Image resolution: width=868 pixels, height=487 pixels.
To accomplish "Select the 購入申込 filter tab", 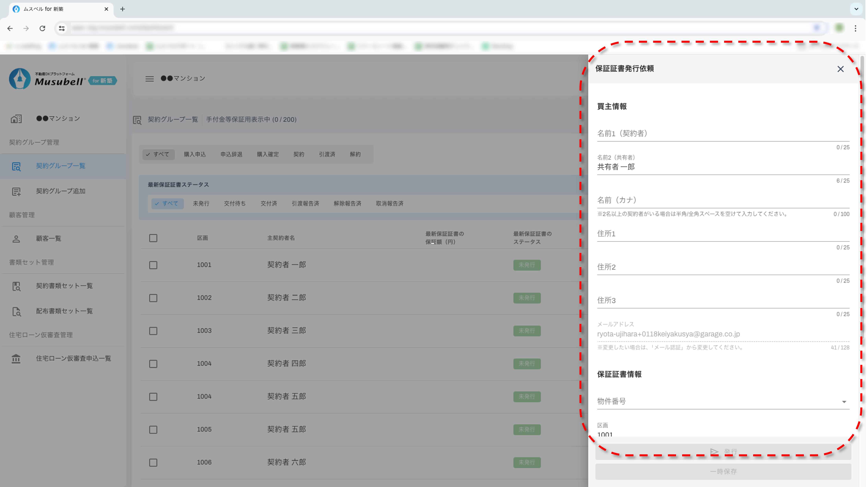I will pyautogui.click(x=194, y=154).
